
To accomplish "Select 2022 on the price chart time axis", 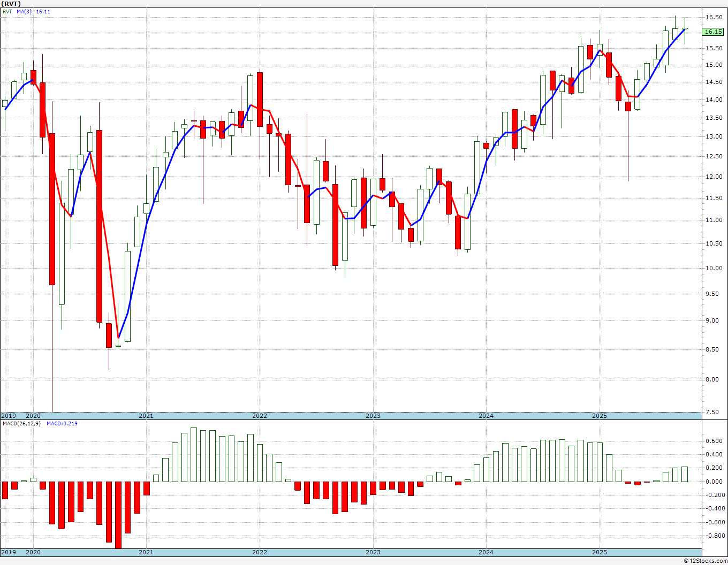I will pyautogui.click(x=260, y=416).
